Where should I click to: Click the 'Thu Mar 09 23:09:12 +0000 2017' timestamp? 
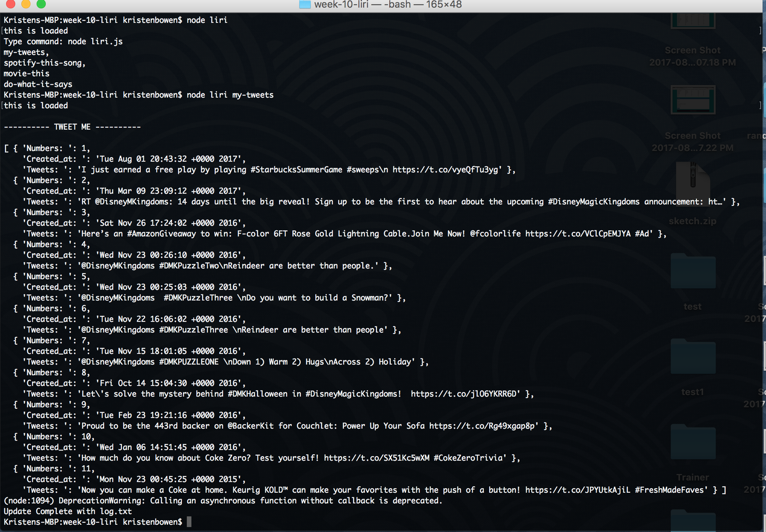(x=168, y=191)
